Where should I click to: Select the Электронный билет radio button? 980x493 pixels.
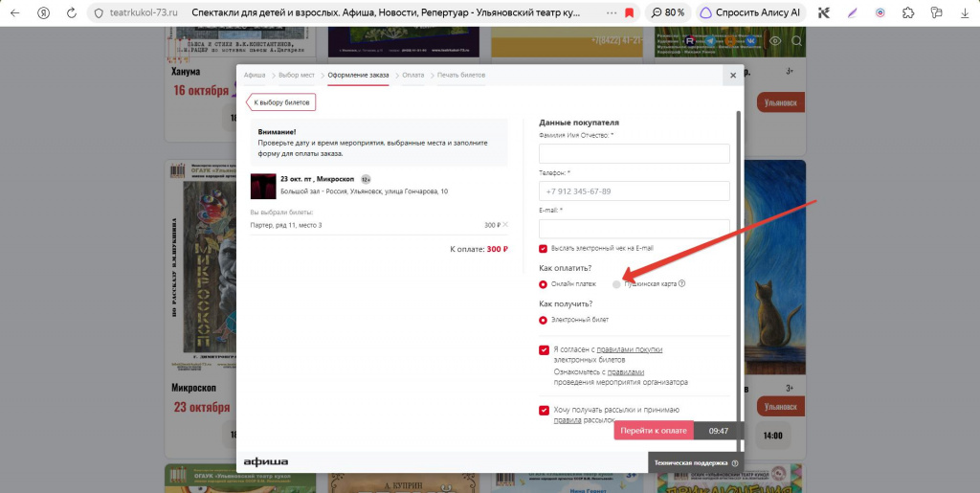coord(544,320)
